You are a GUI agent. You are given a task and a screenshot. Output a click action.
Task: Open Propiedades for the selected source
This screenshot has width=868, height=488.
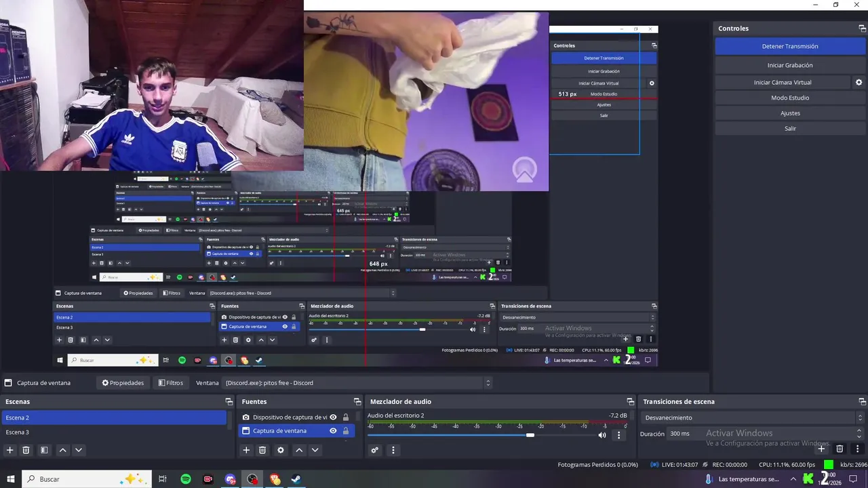(x=123, y=383)
